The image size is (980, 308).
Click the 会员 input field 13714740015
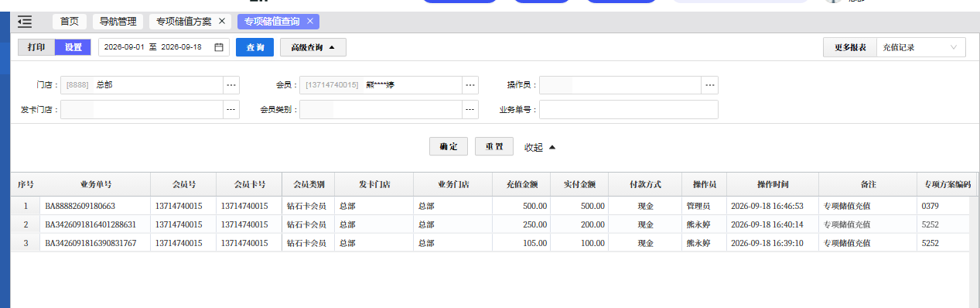[x=381, y=85]
